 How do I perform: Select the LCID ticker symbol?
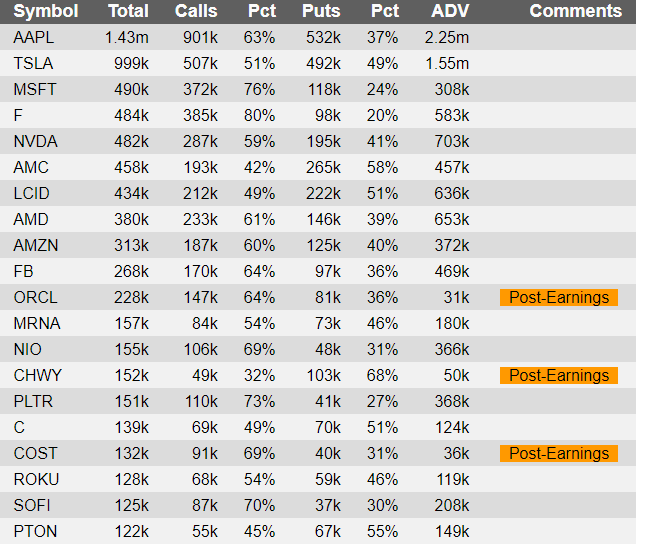point(32,193)
